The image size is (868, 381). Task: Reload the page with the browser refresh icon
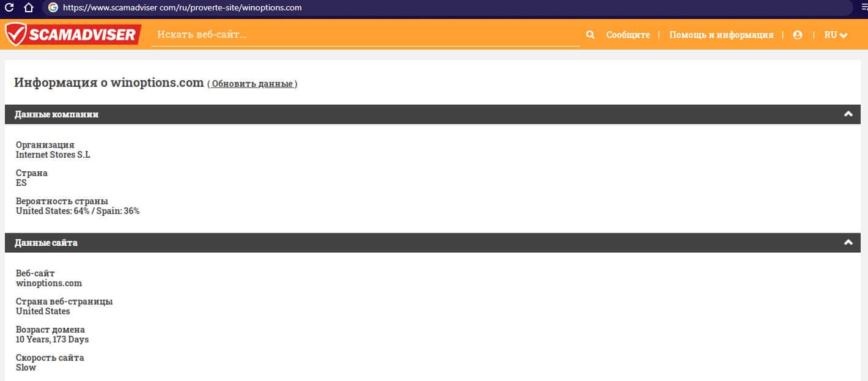(x=9, y=8)
